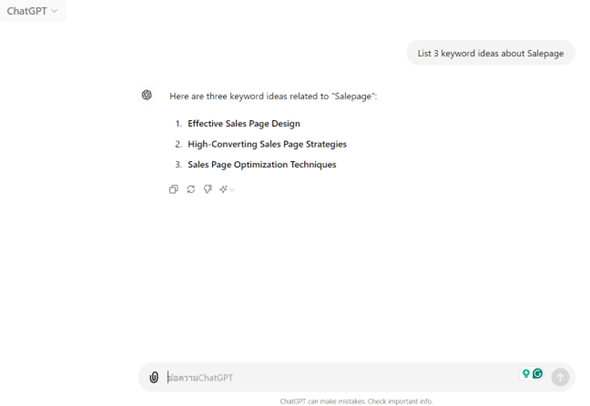Mark the response with the thumbs-down icon
The width and height of the screenshot is (590, 406).
coord(208,189)
